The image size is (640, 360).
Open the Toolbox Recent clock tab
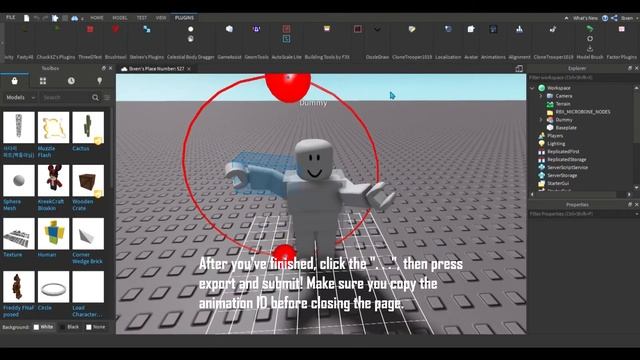(x=71, y=81)
